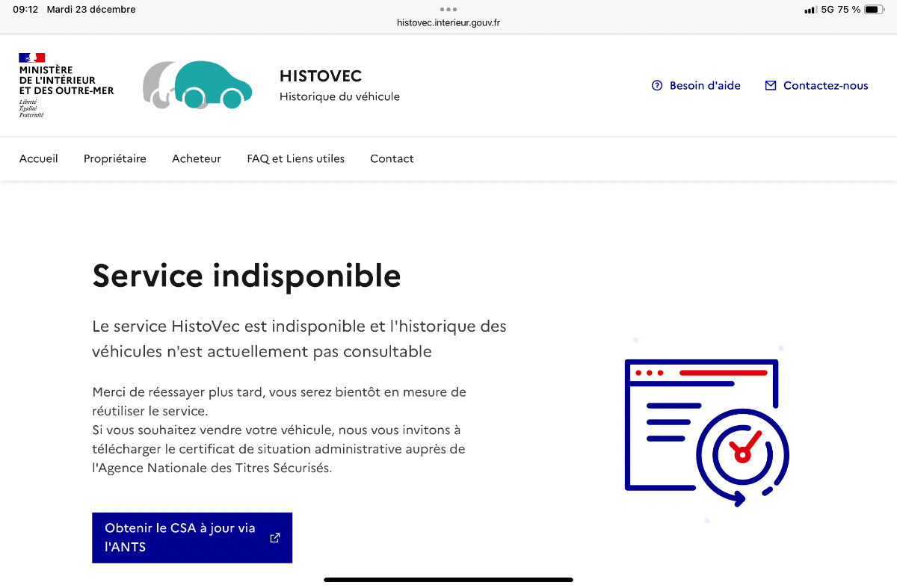Open FAQ et Liens utiles
This screenshot has width=897, height=588.
pos(296,158)
